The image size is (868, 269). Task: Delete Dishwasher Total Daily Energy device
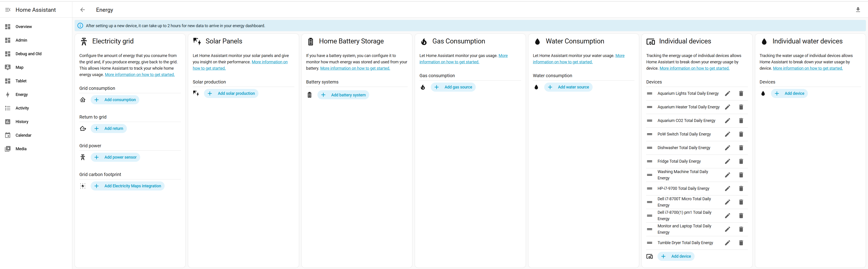[741, 148]
